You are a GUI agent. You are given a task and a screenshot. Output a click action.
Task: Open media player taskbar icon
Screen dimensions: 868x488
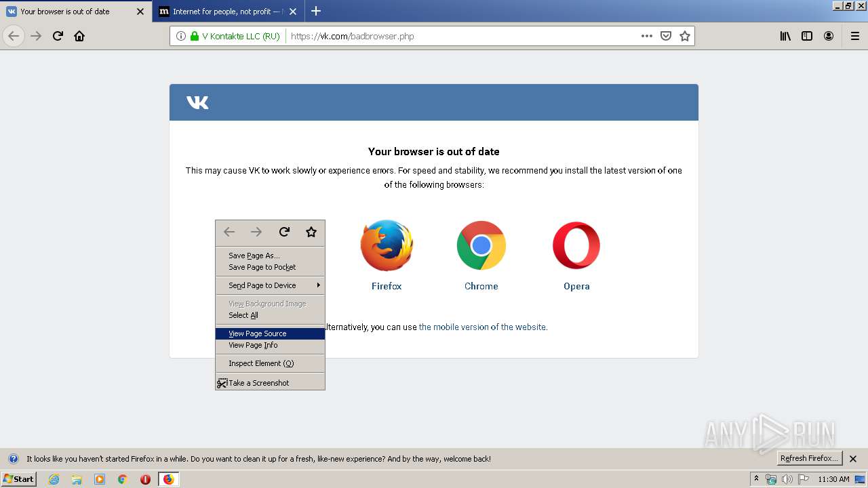point(100,479)
